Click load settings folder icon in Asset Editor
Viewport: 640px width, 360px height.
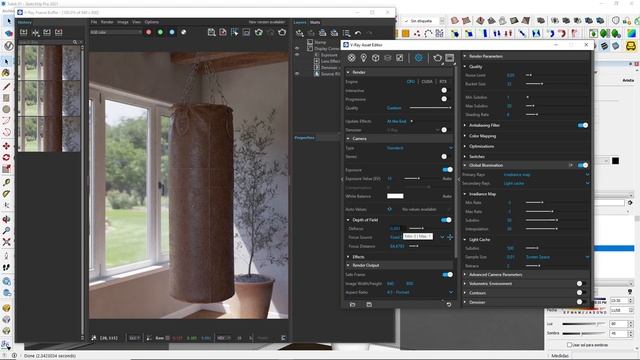coord(353,304)
